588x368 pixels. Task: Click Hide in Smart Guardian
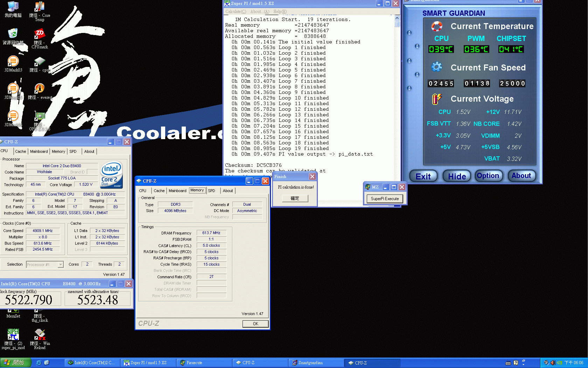pos(457,176)
